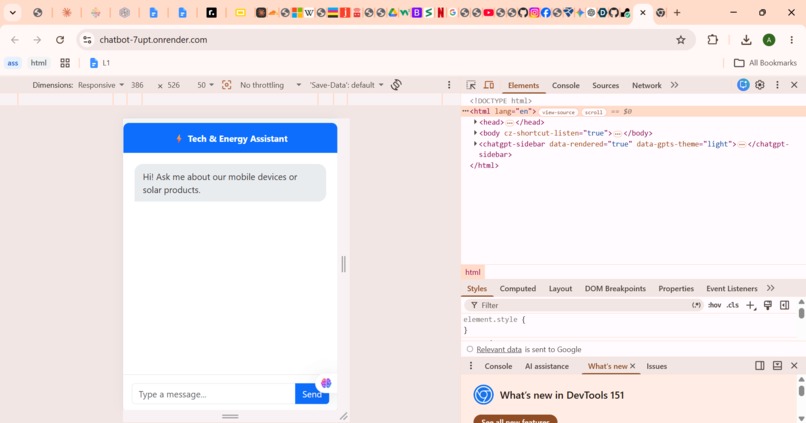
Task: Click the Send button in chat
Action: point(312,394)
